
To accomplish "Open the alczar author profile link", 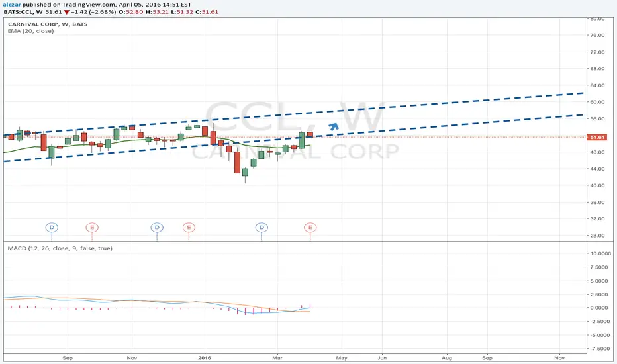I will (12, 5).
